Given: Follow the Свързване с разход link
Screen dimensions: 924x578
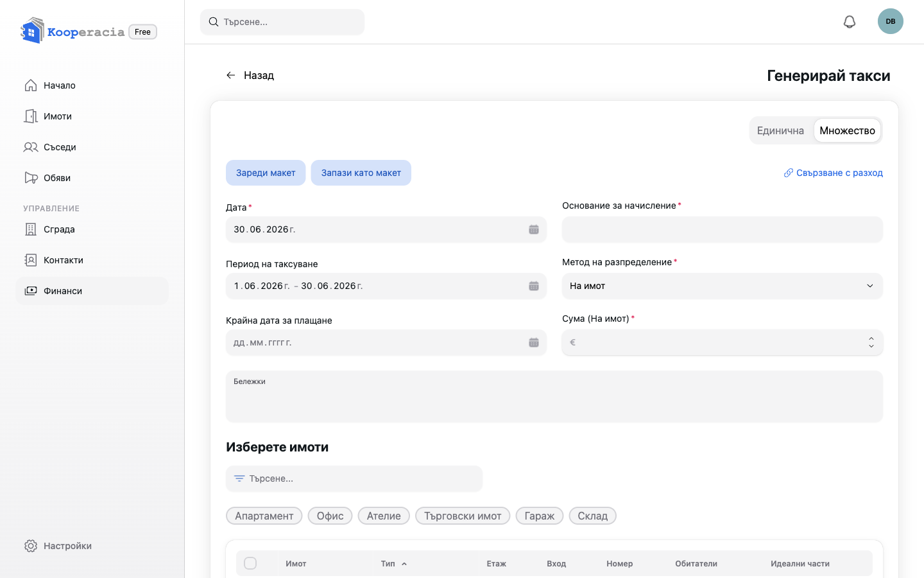Looking at the screenshot, I should [834, 173].
